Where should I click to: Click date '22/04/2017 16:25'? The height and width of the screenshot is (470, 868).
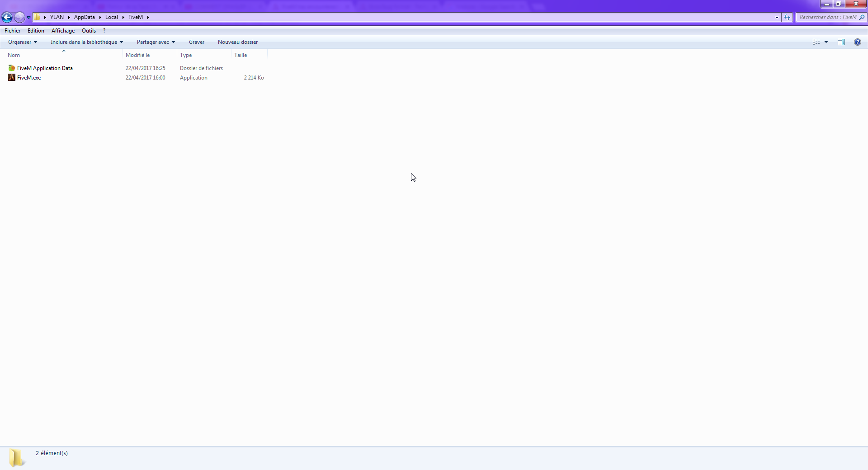click(x=146, y=68)
